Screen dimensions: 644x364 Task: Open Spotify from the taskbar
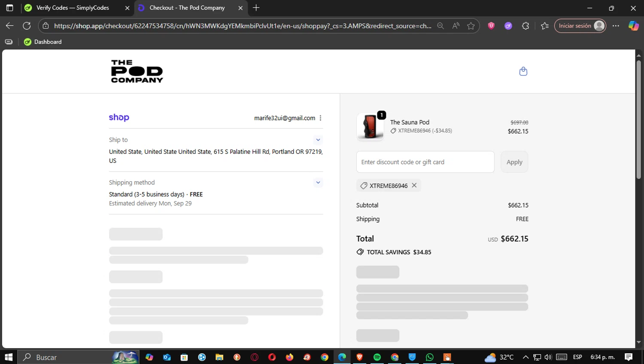coord(377,357)
